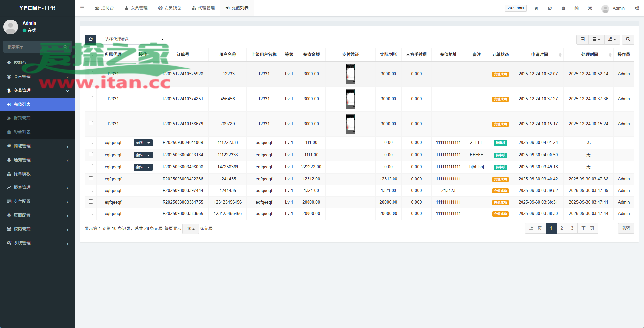Open 提现管理 in sidebar

(x=22, y=118)
